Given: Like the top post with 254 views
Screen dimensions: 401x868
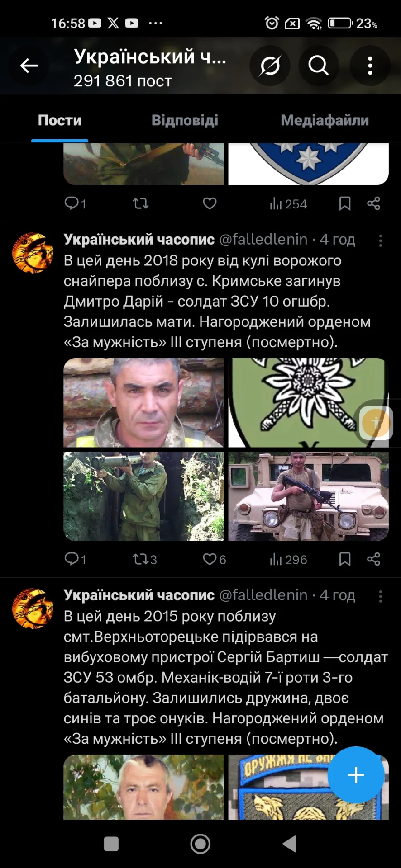Looking at the screenshot, I should click(x=210, y=203).
